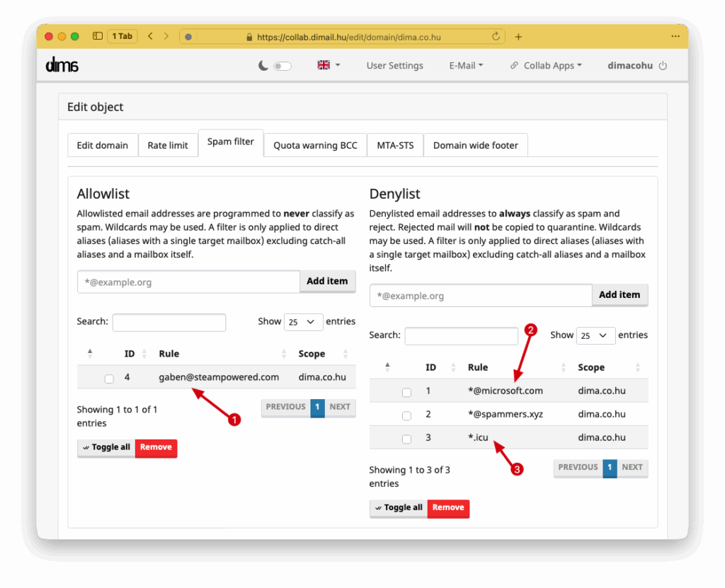The height and width of the screenshot is (588, 725).
Task: Open a new tab with plus icon
Action: 518,37
